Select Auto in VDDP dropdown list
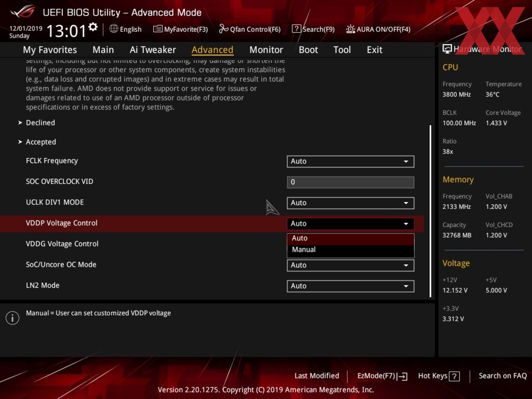This screenshot has width=532, height=399. pos(350,238)
